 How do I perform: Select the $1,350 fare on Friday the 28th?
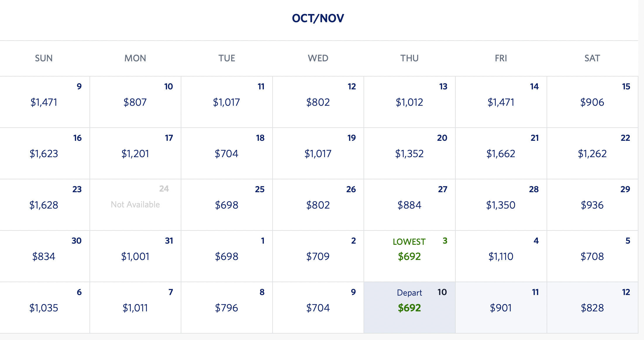[x=501, y=205]
